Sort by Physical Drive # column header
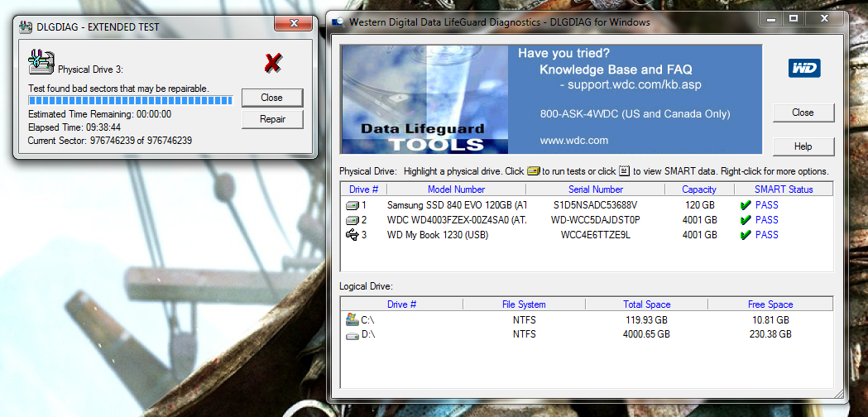 pos(364,189)
